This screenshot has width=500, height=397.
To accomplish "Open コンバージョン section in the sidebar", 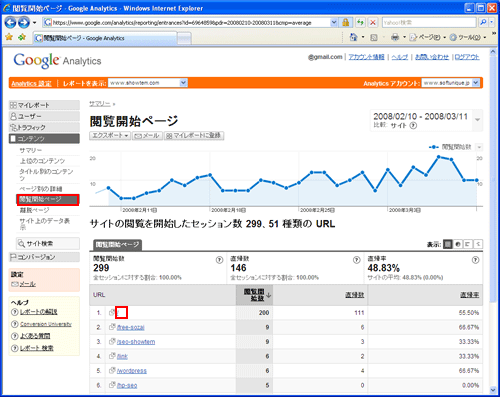I will [44, 257].
